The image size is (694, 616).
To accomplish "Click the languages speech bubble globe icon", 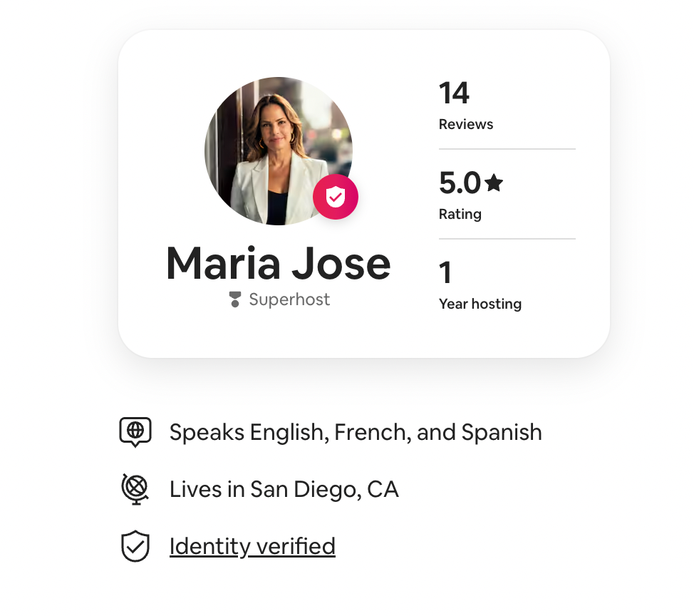I will [135, 432].
